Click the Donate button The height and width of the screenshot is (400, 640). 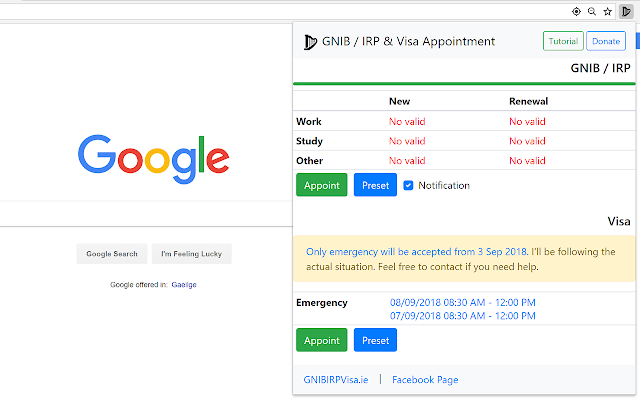click(606, 41)
